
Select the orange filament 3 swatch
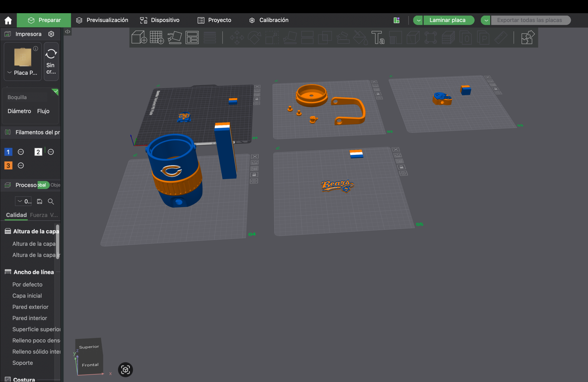pyautogui.click(x=8, y=166)
